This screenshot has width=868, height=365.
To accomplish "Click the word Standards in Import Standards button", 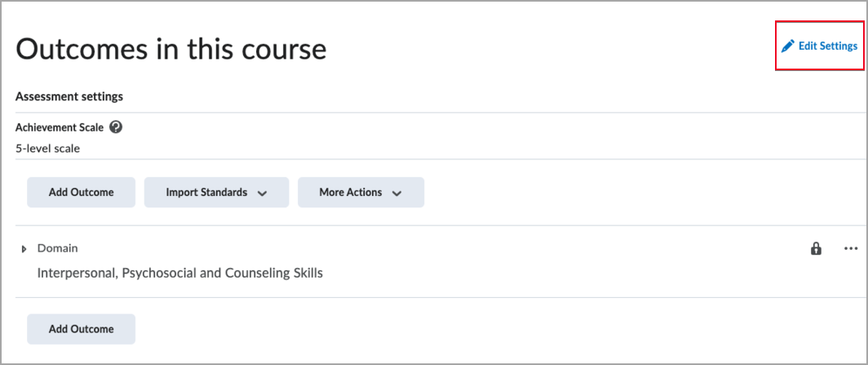I will (223, 193).
